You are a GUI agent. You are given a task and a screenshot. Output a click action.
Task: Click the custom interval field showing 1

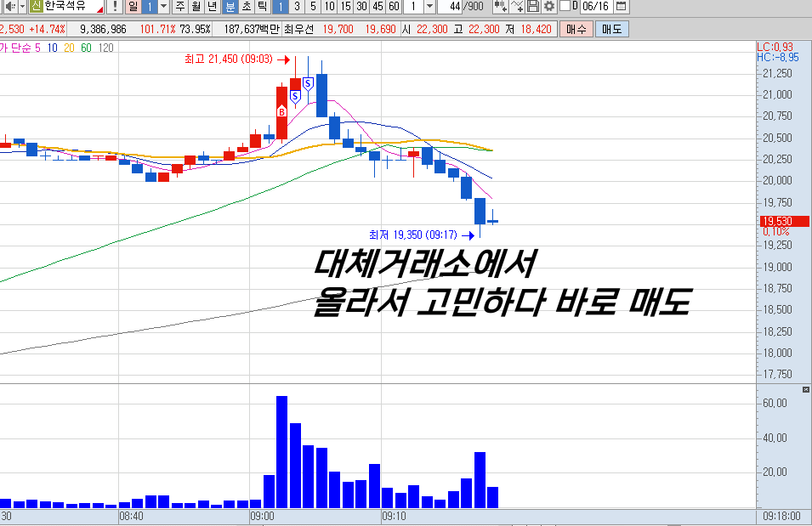click(x=412, y=6)
